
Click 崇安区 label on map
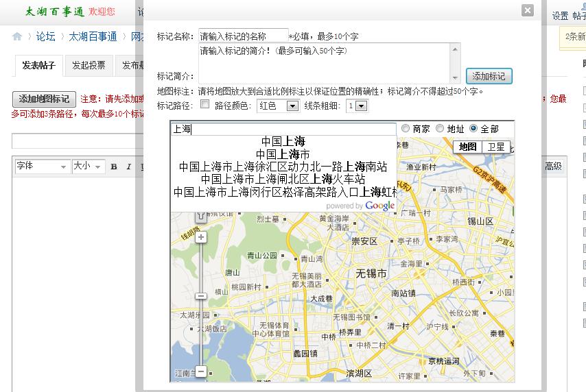[364, 241]
